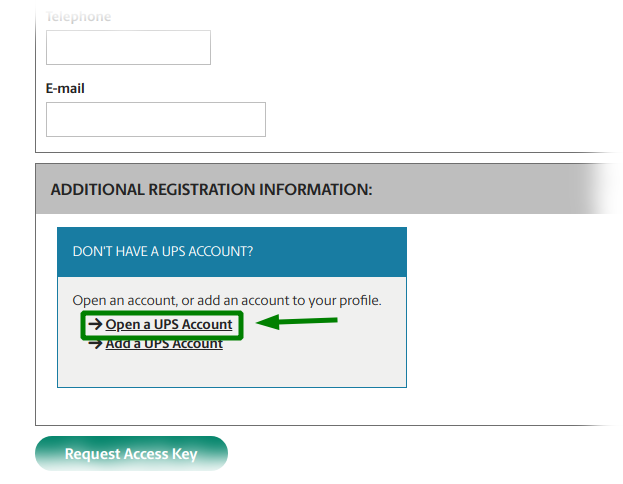Click empty gray area below Add a UPS Account
Screen dimensions: 623x484
232,370
